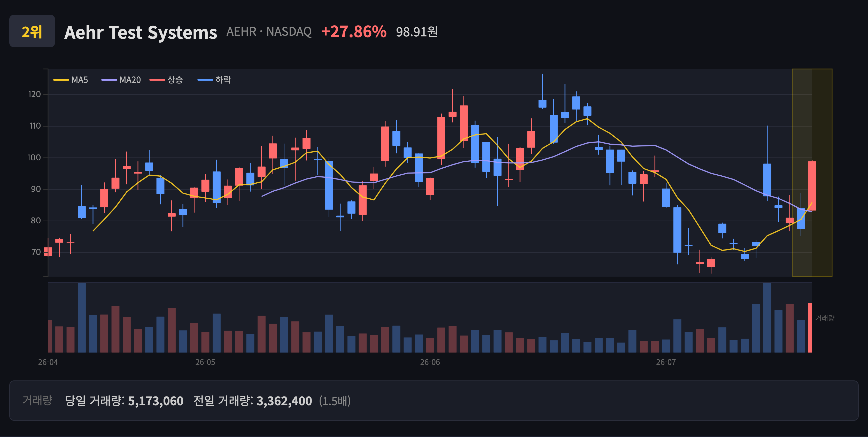Click the 80 price axis label
Screen dimensions: 868x437
[36, 221]
